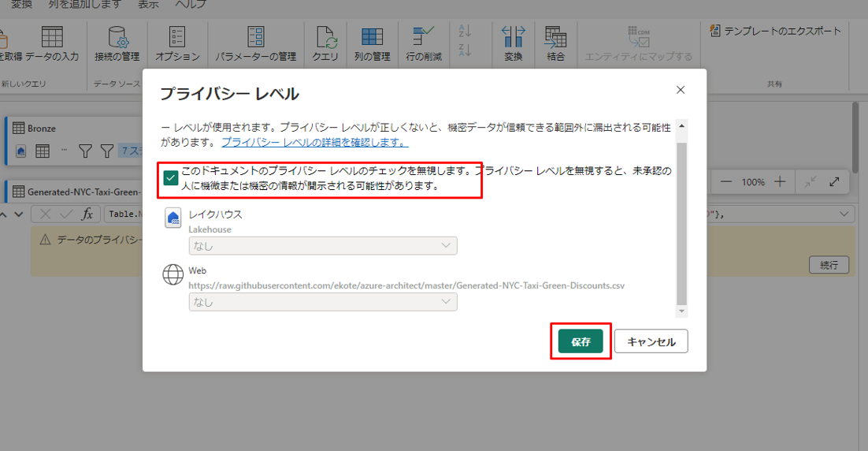Click the 変換 (Transform) ribbon icon
The image size is (868, 451).
[514, 37]
